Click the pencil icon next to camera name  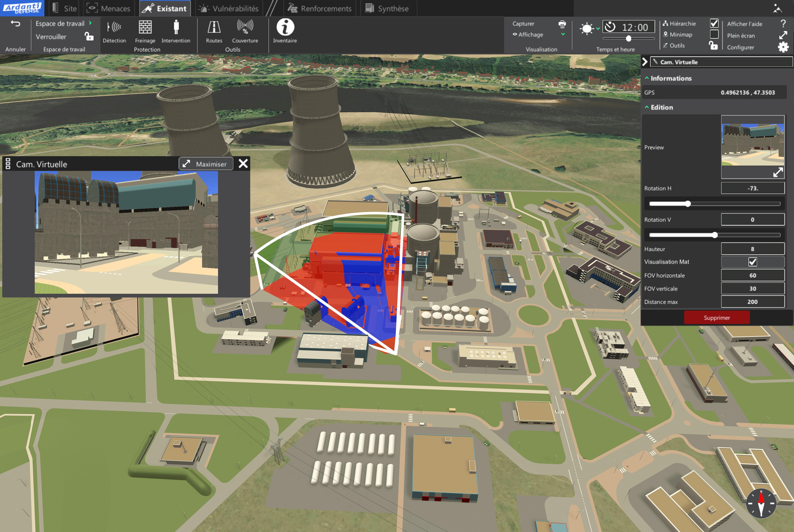[655, 61]
